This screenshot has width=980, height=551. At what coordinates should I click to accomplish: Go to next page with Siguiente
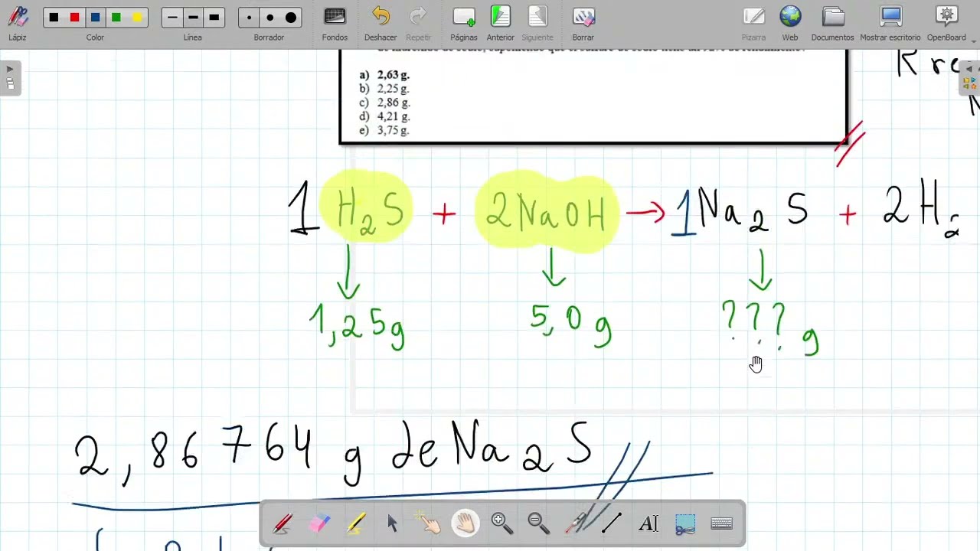[x=537, y=23]
